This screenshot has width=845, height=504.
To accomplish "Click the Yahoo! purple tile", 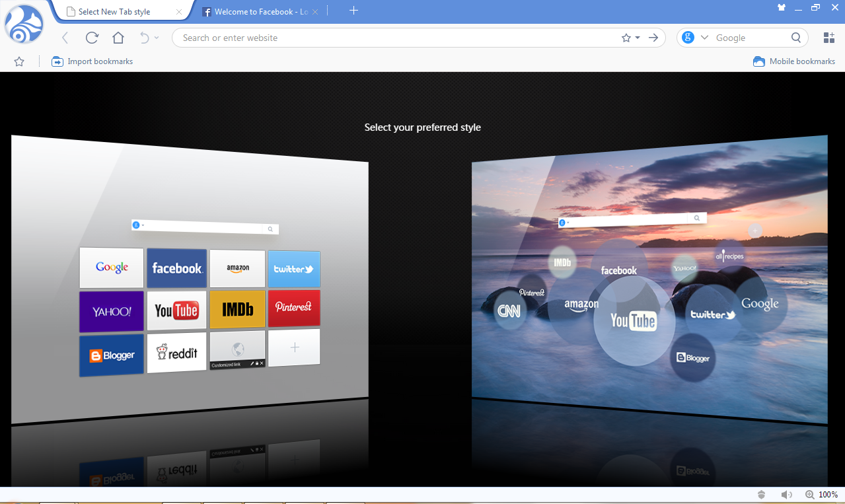I will pyautogui.click(x=112, y=311).
